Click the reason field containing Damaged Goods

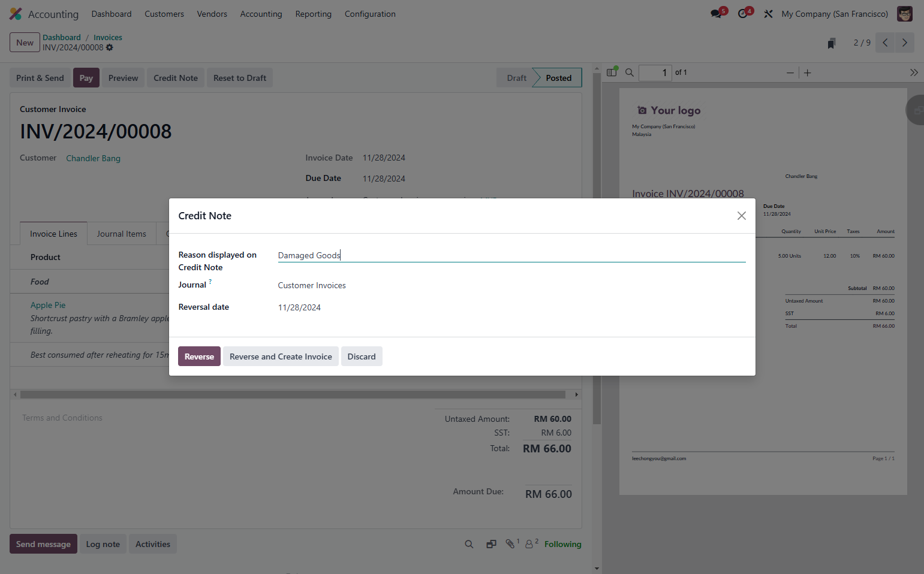click(x=511, y=255)
